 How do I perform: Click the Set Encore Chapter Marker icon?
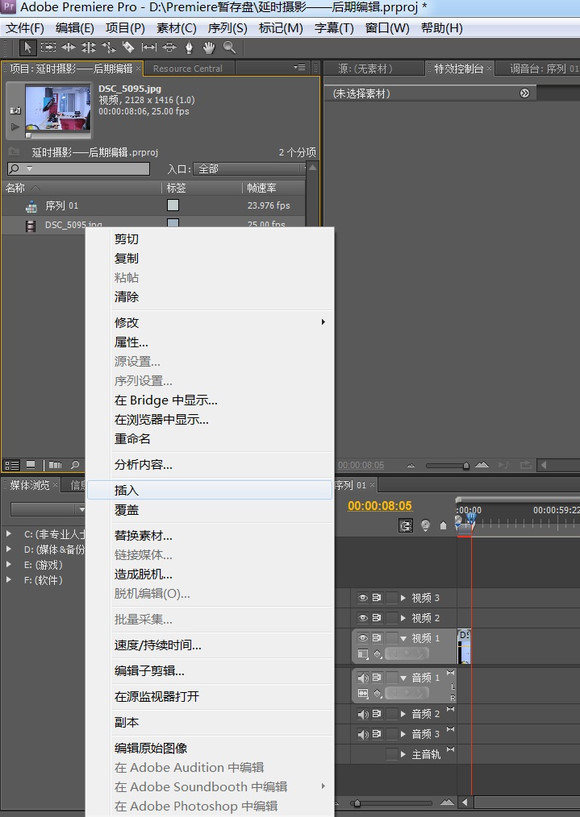point(425,525)
